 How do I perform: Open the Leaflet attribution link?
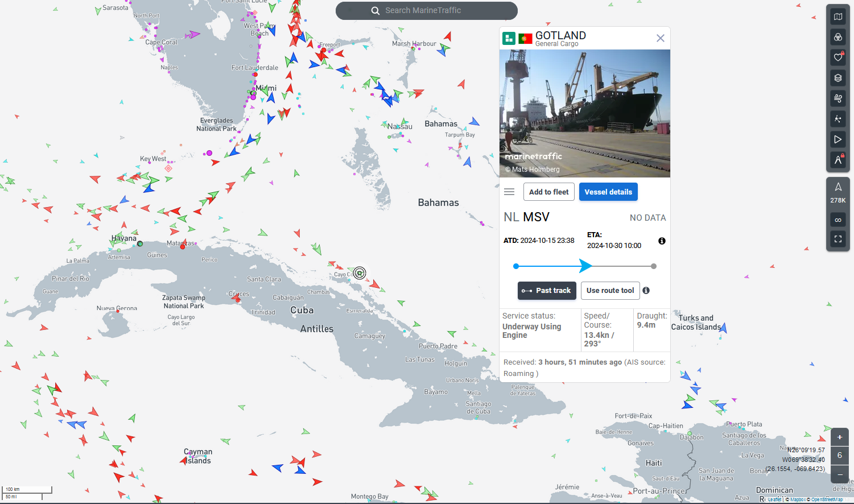click(x=775, y=499)
